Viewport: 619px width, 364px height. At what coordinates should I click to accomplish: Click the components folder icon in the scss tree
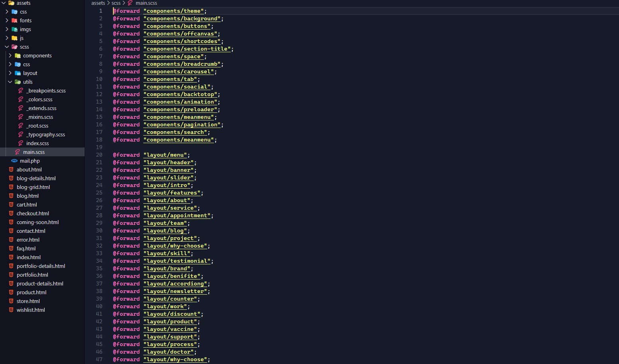[x=18, y=56]
